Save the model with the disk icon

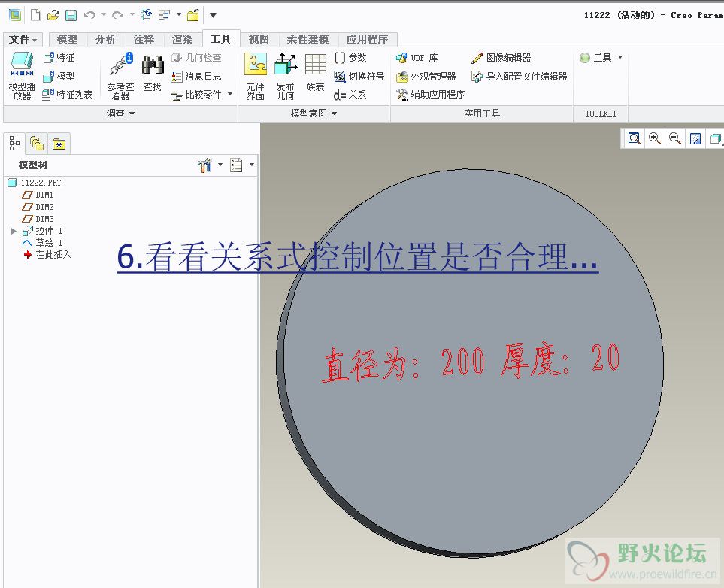(71, 15)
